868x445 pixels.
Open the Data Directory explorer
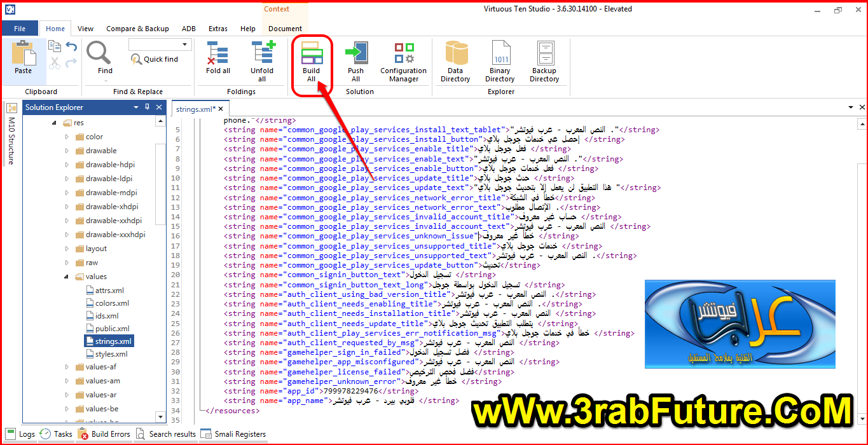tap(455, 61)
